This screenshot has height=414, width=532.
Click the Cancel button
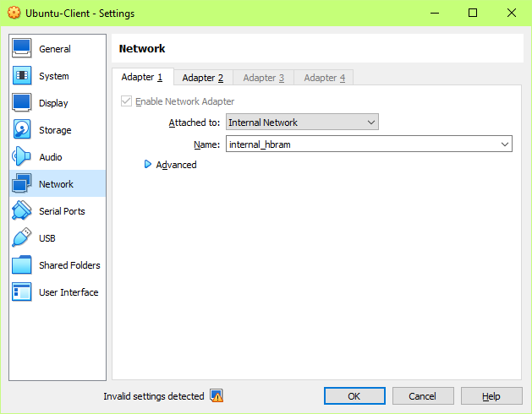[x=423, y=396]
